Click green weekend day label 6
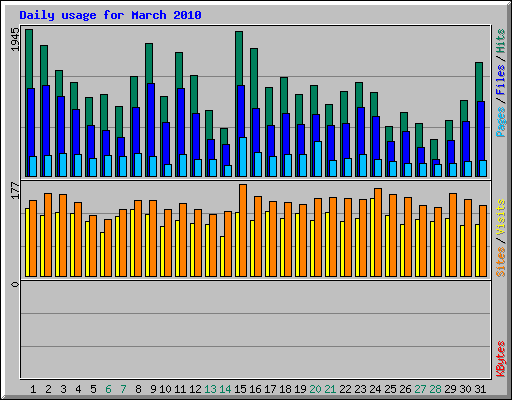 108,389
